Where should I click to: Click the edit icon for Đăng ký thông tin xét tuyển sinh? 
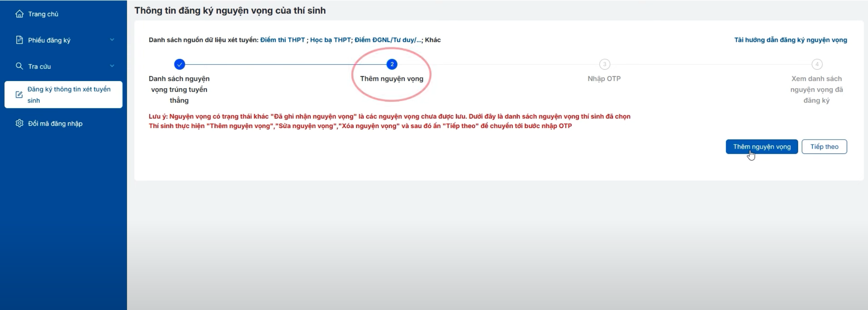tap(19, 95)
